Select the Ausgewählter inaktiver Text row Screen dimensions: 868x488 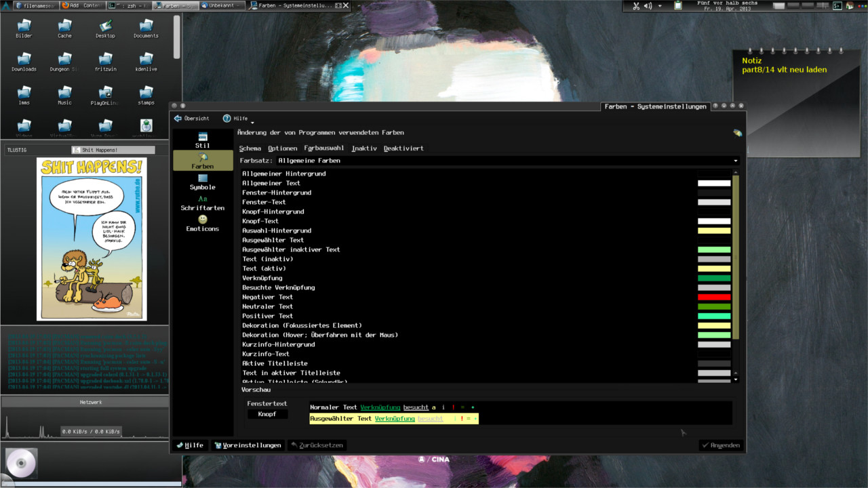(486, 249)
